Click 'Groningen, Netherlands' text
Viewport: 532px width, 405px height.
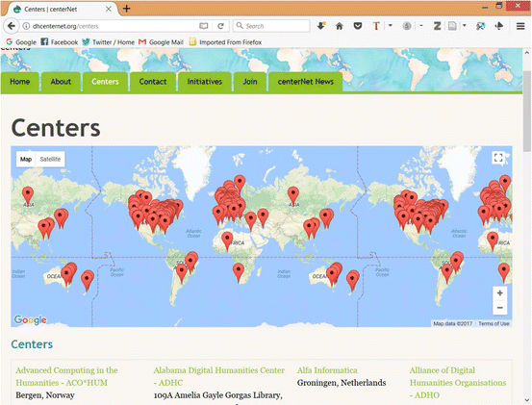(342, 383)
